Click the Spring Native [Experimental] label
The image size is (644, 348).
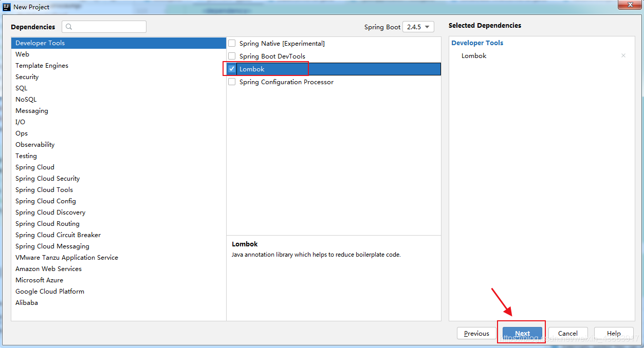282,43
